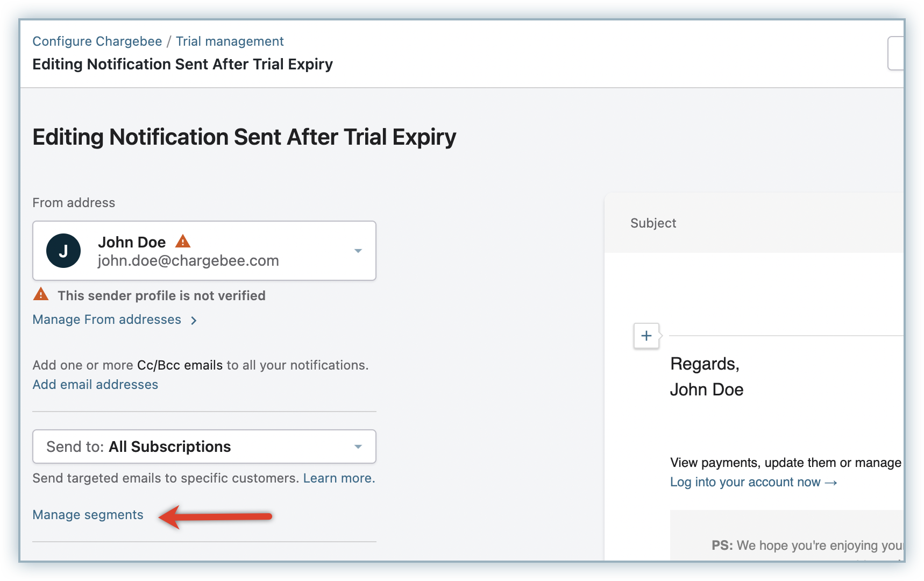
Task: Click the warning triangle beside John Doe name
Action: [x=183, y=241]
